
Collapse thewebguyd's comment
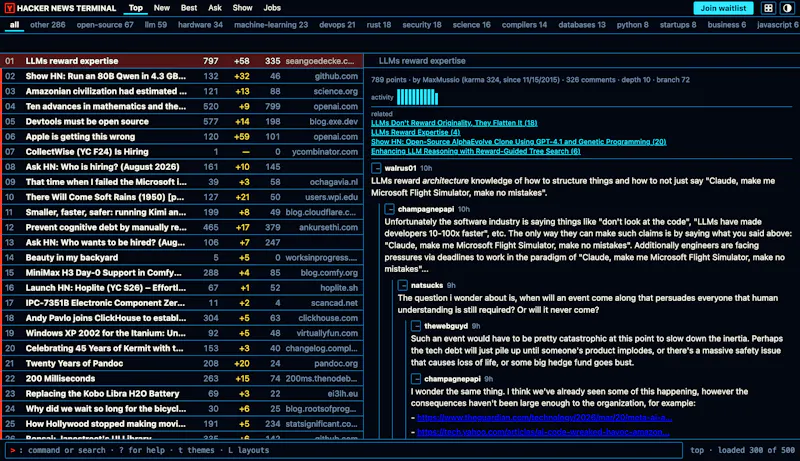pos(416,326)
